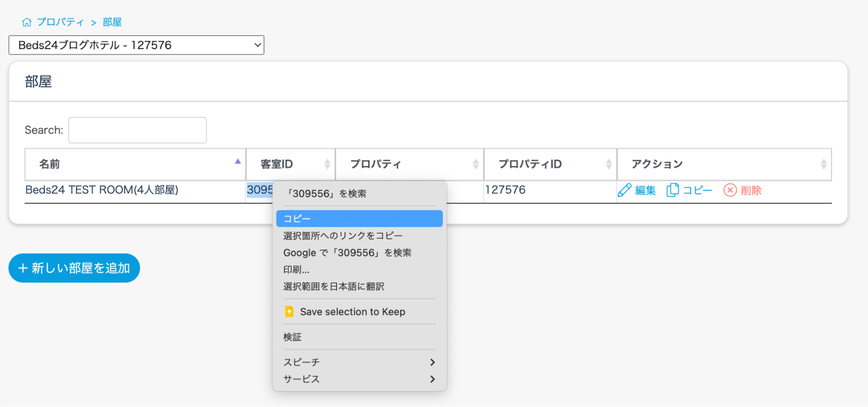Choose 選択範囲を日本語に翻訳 option
The width and height of the screenshot is (868, 407).
tap(333, 287)
